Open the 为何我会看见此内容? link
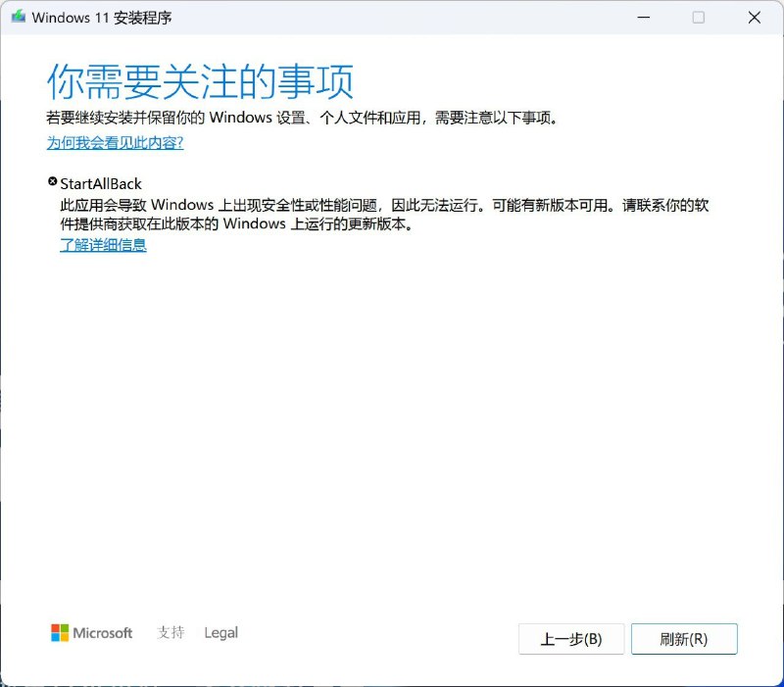 [x=117, y=143]
